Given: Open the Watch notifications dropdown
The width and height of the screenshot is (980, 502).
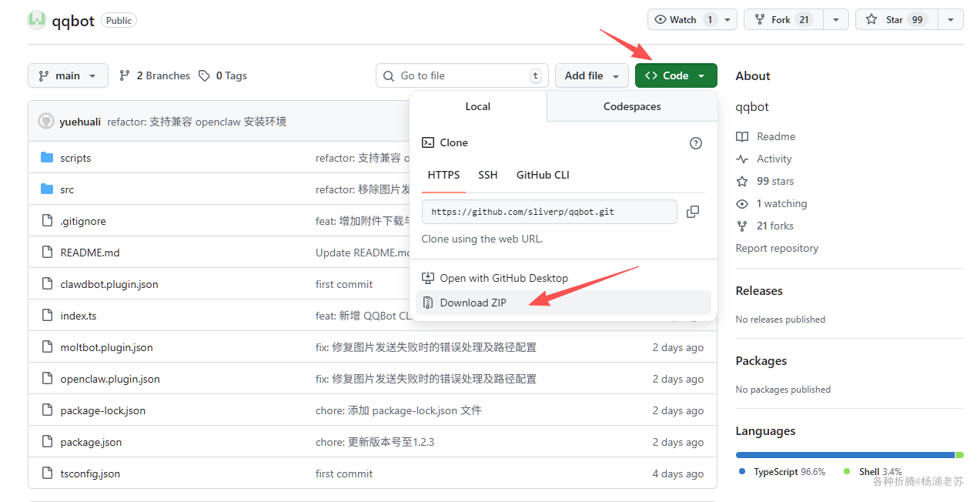Looking at the screenshot, I should tap(692, 20).
